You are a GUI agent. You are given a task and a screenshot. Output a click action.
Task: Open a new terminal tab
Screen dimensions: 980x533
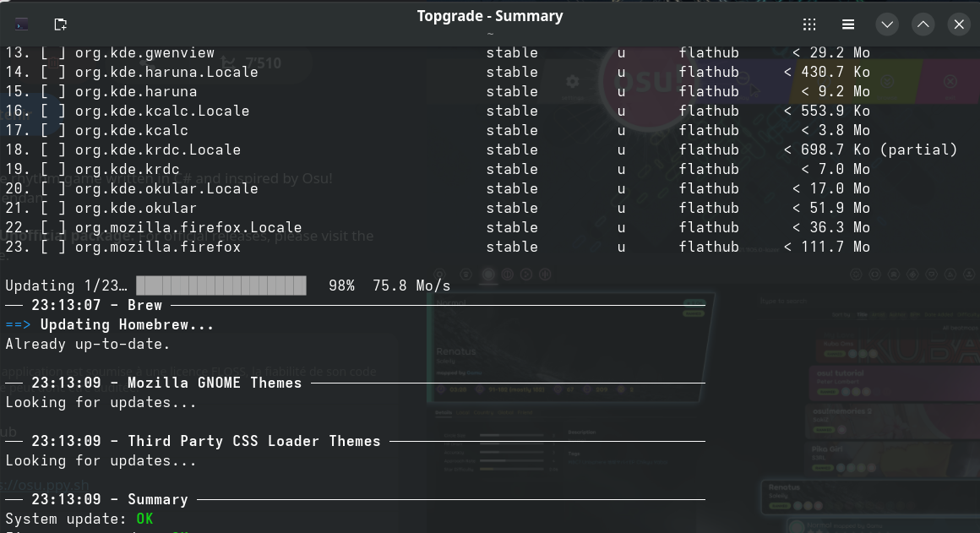coord(60,24)
